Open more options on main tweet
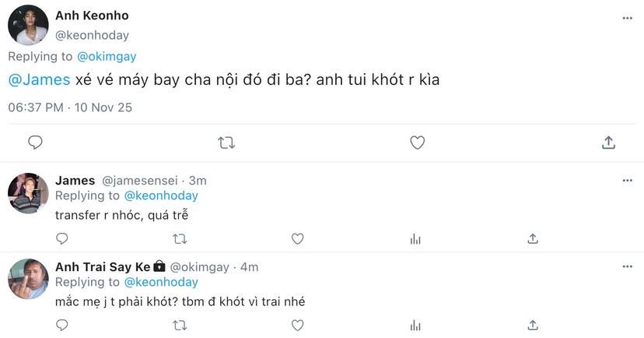 627,17
